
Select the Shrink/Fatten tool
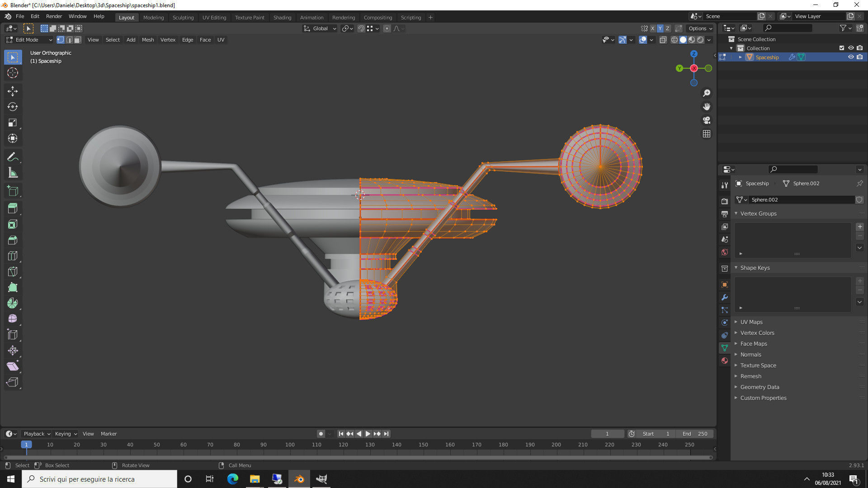point(13,351)
